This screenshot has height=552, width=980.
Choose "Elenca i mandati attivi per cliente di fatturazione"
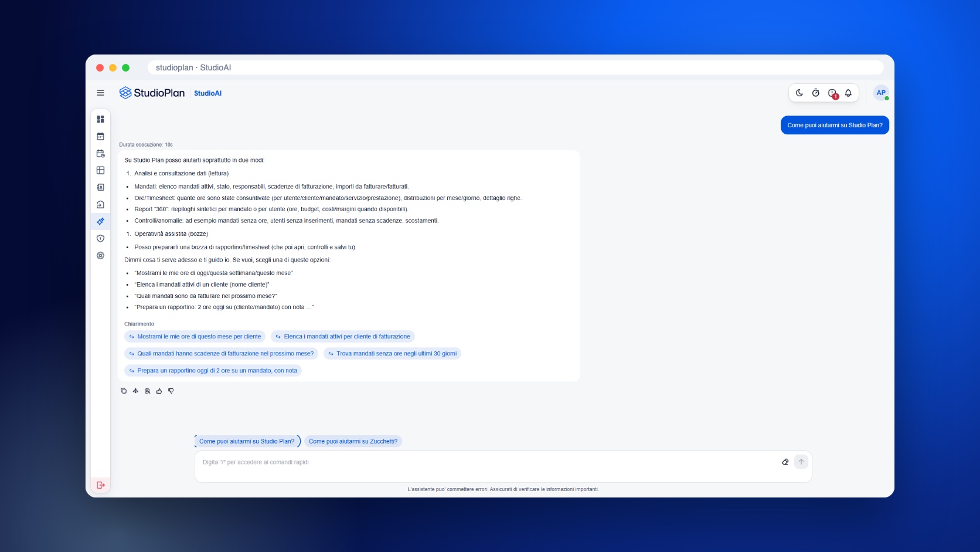pyautogui.click(x=343, y=337)
